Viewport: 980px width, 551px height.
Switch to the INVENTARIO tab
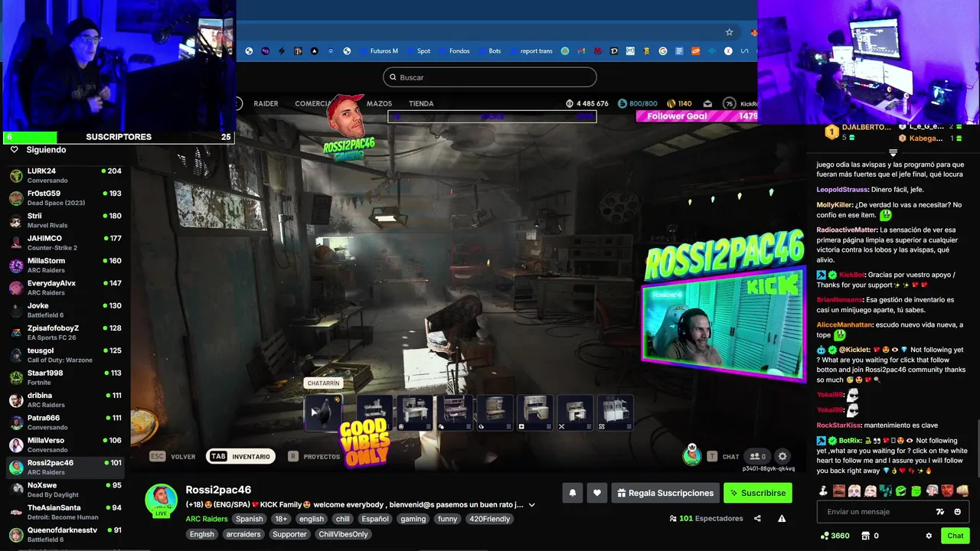(240, 456)
